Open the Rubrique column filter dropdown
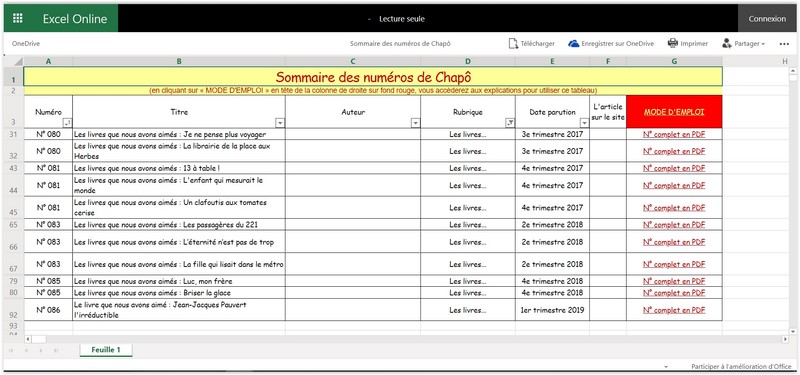 point(510,122)
